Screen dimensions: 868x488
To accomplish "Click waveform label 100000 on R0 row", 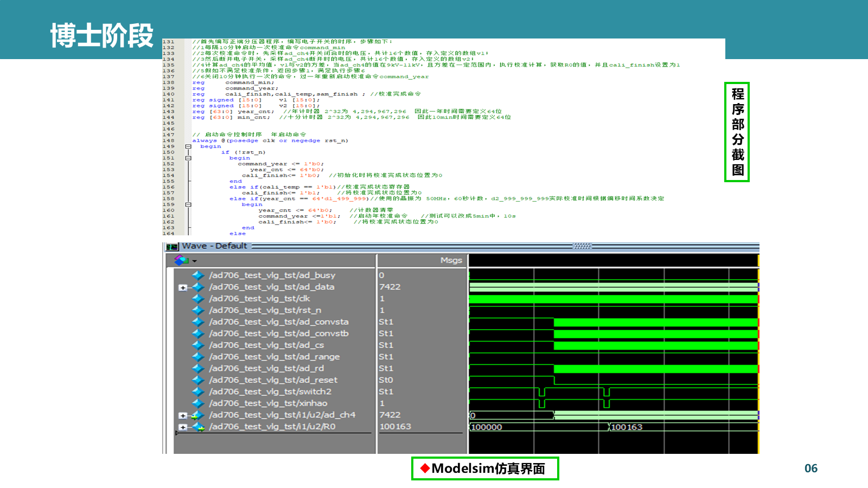I will [487, 427].
